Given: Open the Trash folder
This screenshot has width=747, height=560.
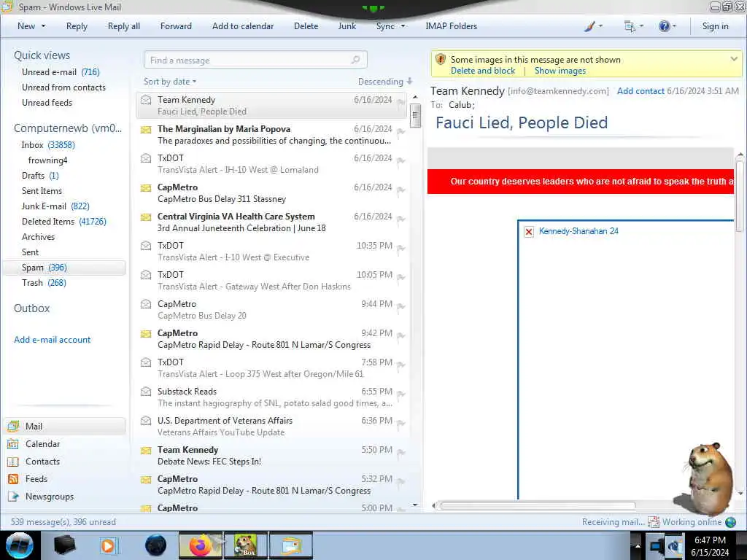Looking at the screenshot, I should [x=44, y=283].
